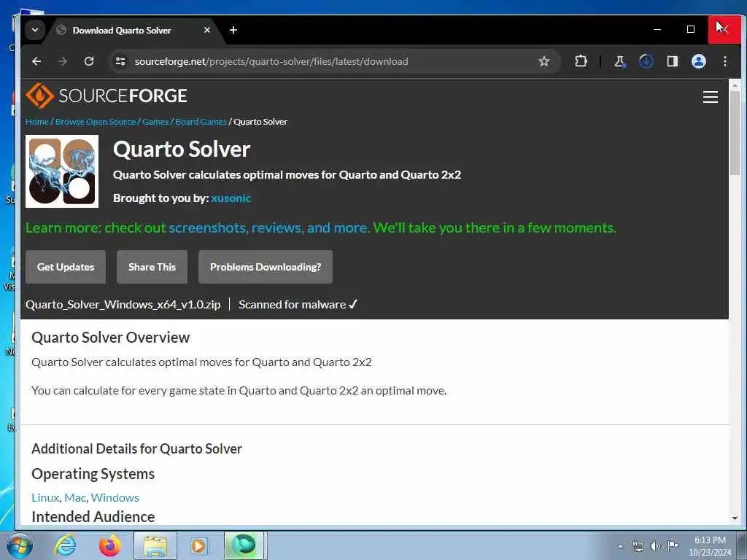Image resolution: width=747 pixels, height=560 pixels.
Task: Click the Quarto Solver project thumbnail
Action: tap(62, 171)
